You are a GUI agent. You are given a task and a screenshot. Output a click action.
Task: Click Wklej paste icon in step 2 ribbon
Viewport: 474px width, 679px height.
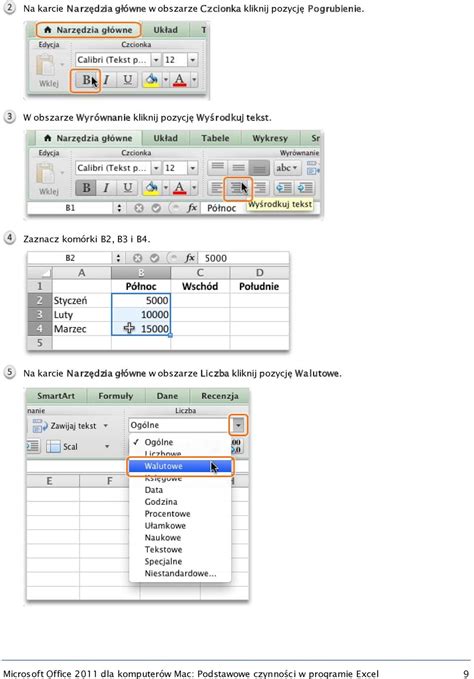point(45,66)
